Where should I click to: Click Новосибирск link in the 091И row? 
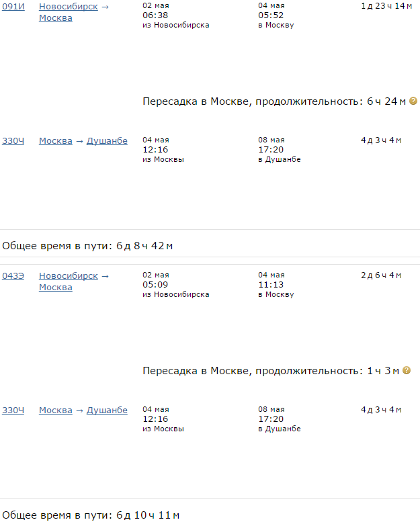[69, 6]
